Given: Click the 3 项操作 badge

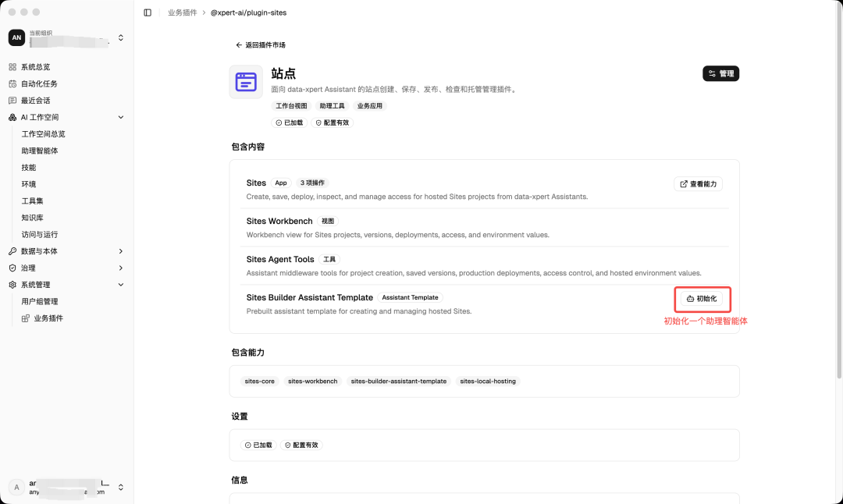Looking at the screenshot, I should (x=312, y=183).
